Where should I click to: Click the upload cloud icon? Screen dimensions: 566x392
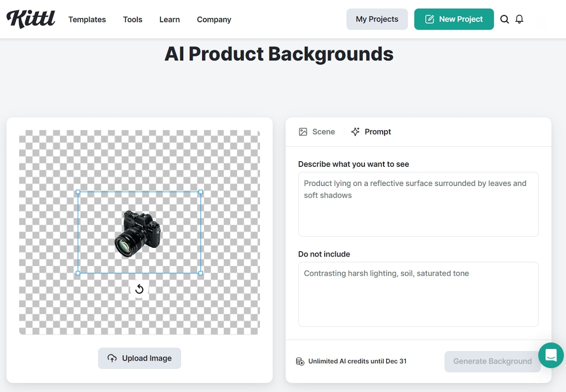click(112, 358)
